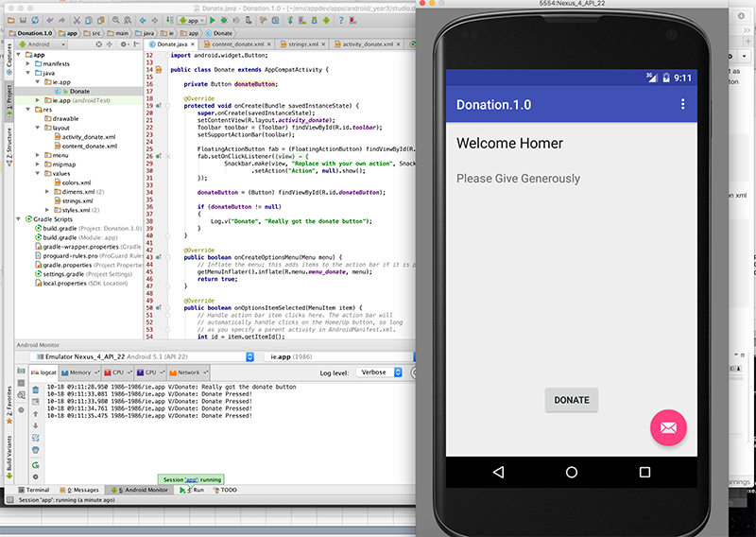Open the Log level Verbose dropdown
Screen dimensions: 756x537
pos(378,372)
